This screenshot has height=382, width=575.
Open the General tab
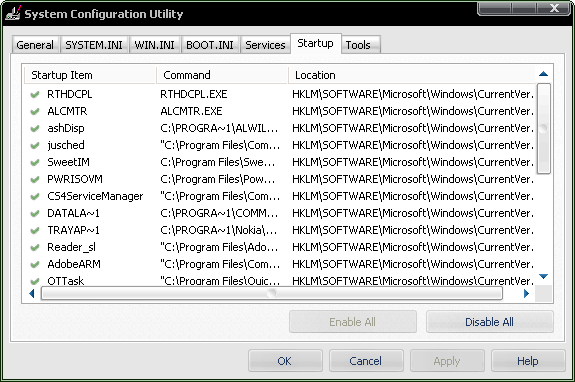[35, 45]
